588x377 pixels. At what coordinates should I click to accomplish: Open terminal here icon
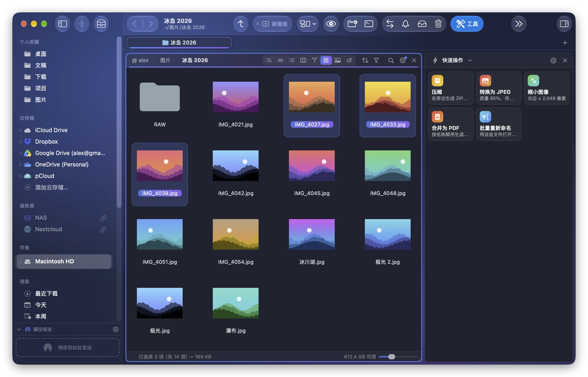(369, 24)
